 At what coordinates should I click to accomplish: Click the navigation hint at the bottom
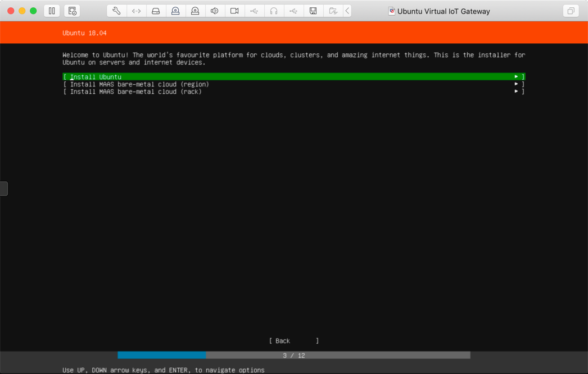(164, 370)
